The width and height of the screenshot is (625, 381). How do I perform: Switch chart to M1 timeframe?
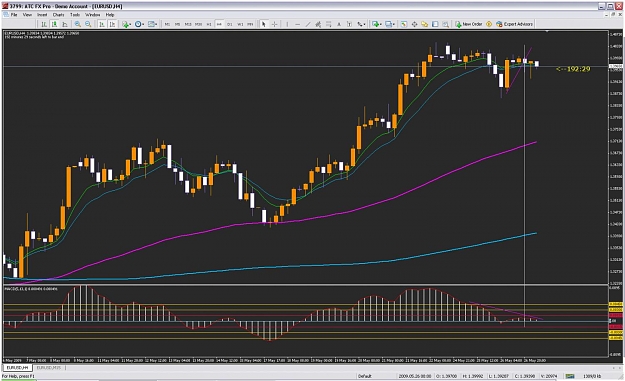pos(167,24)
